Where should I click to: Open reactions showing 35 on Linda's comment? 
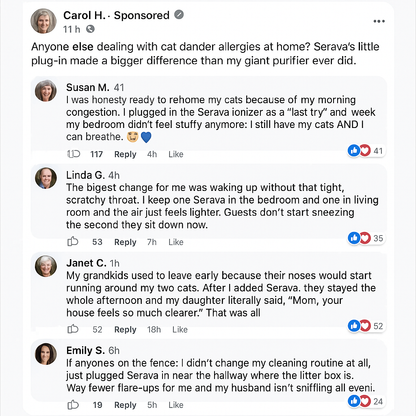[366, 238]
